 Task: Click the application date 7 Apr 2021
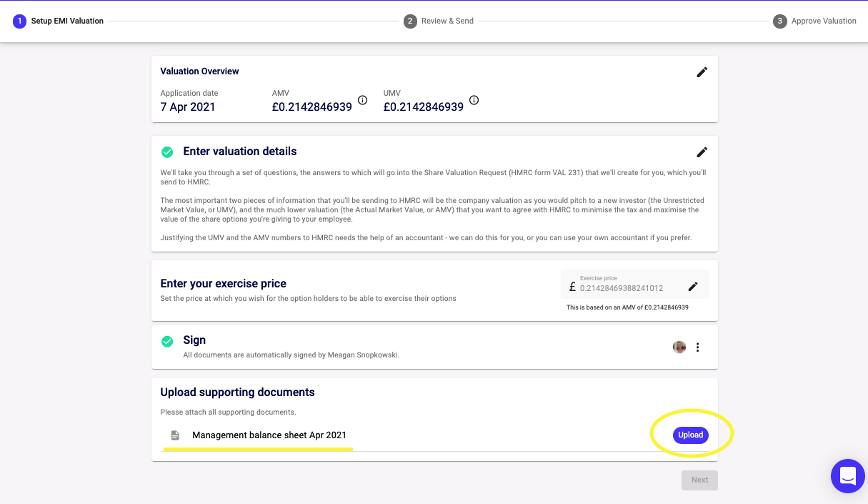tap(188, 107)
